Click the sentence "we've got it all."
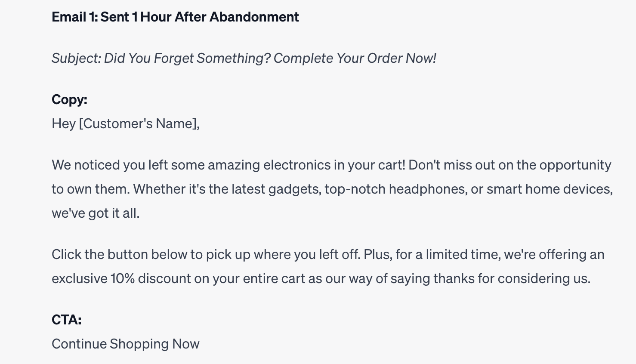This screenshot has width=636, height=364. point(96,213)
